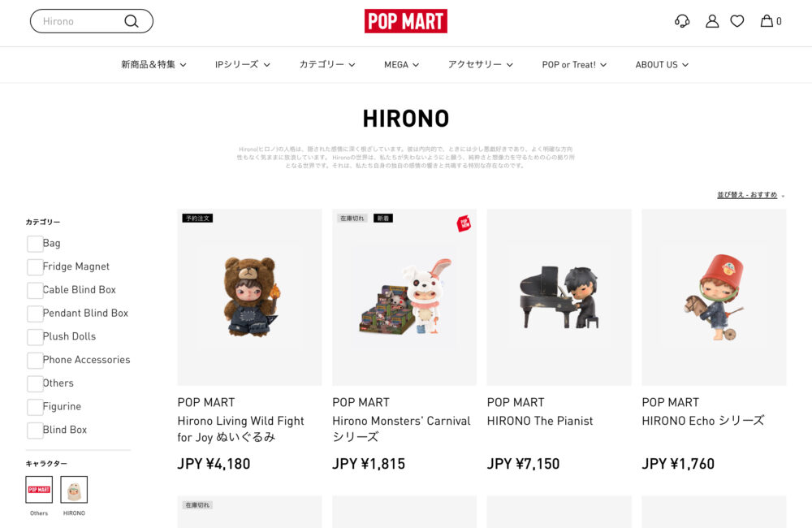Tick the Figurine category checkbox

(35, 407)
